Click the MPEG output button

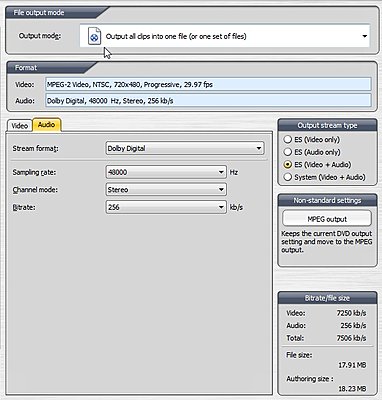point(327,219)
